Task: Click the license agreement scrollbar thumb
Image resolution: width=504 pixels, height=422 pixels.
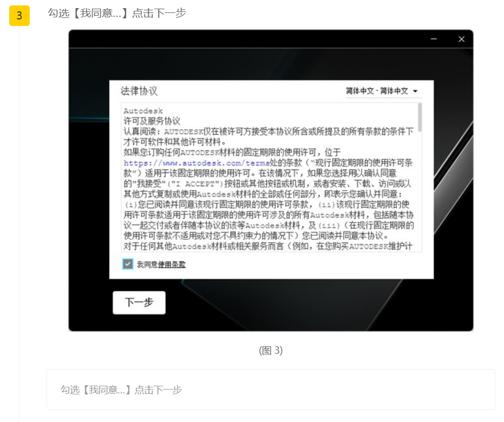Action: click(x=420, y=117)
